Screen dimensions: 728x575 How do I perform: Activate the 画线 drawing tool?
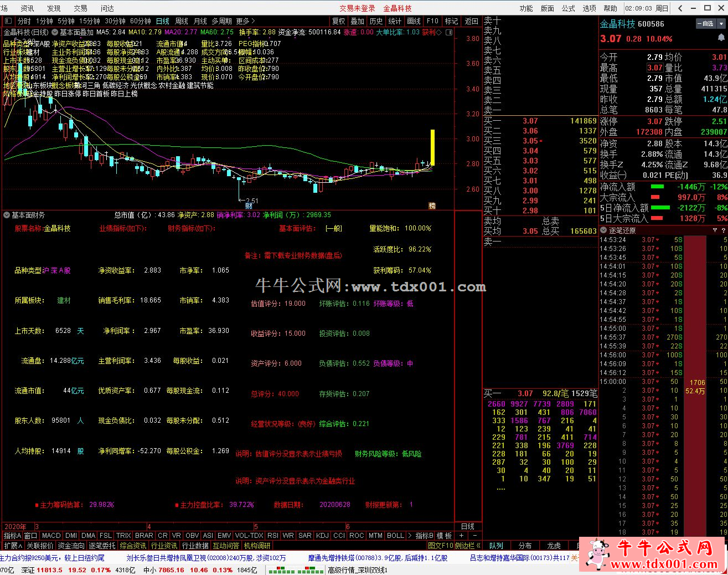[414, 21]
